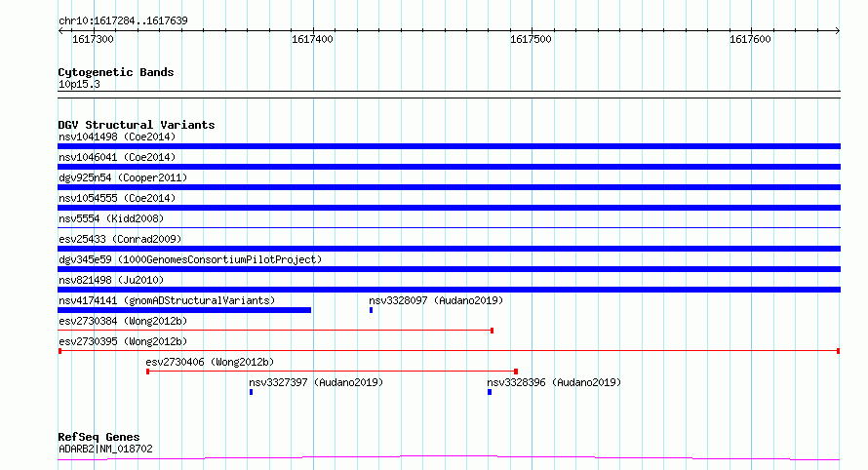Click the 1617500 ruler position label

point(531,39)
